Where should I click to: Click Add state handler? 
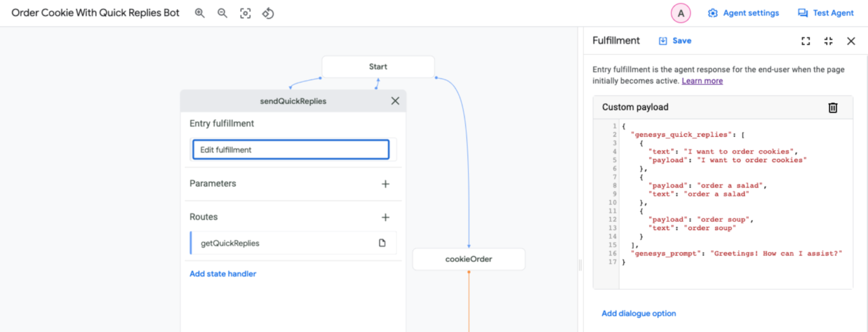coord(223,273)
